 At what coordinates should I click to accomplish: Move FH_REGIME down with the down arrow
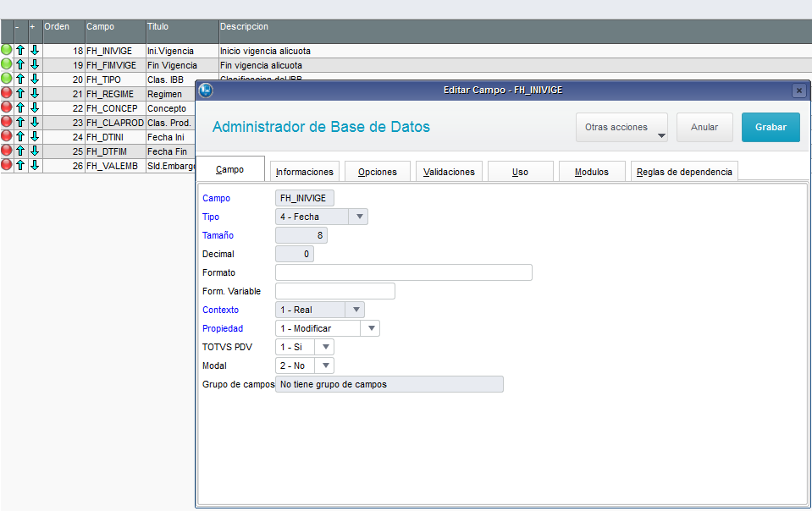click(35, 94)
